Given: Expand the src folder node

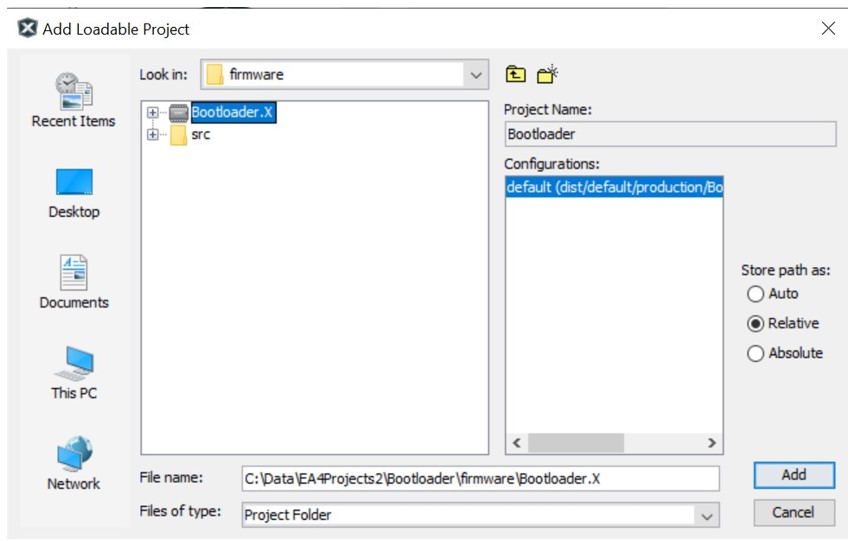Looking at the screenshot, I should (x=153, y=135).
